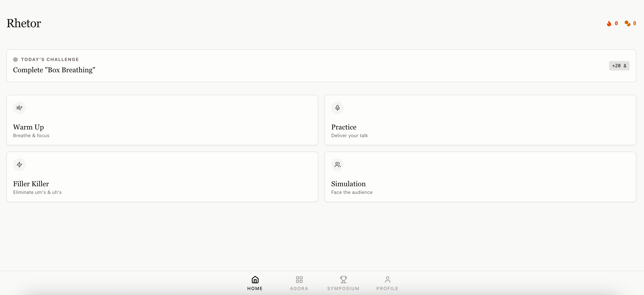Click the wind icon on Warm Up card
The width and height of the screenshot is (644, 295).
click(19, 108)
